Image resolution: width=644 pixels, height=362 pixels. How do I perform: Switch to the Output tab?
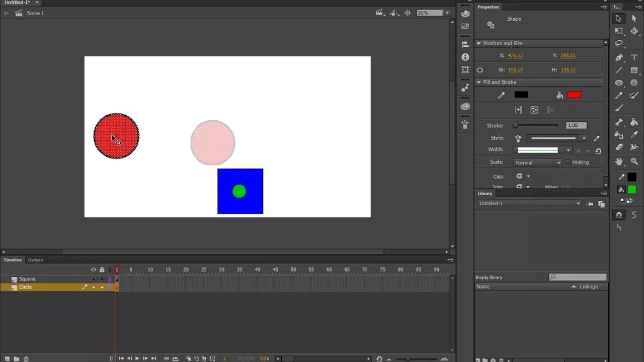click(36, 260)
